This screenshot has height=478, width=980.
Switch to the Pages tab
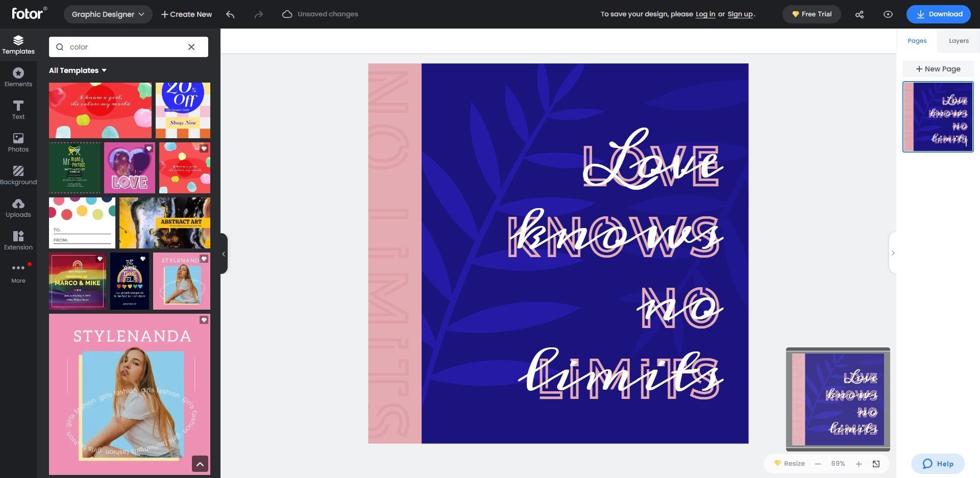[917, 41]
